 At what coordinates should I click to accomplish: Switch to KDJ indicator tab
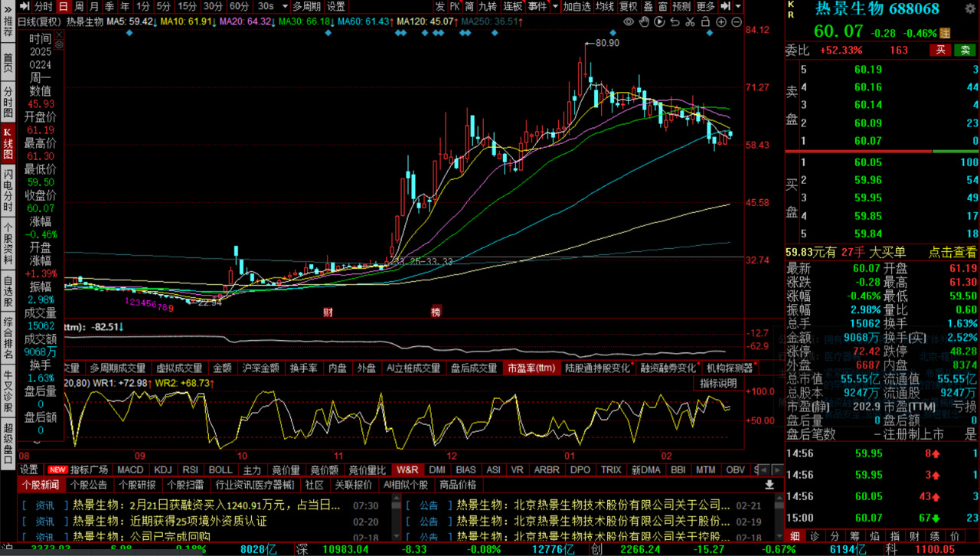pyautogui.click(x=162, y=469)
